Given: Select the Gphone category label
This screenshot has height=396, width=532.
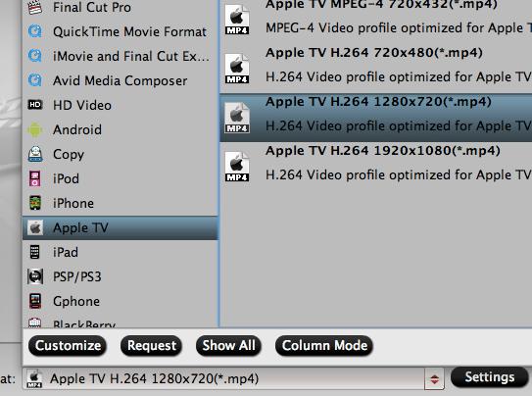Looking at the screenshot, I should [x=76, y=301].
